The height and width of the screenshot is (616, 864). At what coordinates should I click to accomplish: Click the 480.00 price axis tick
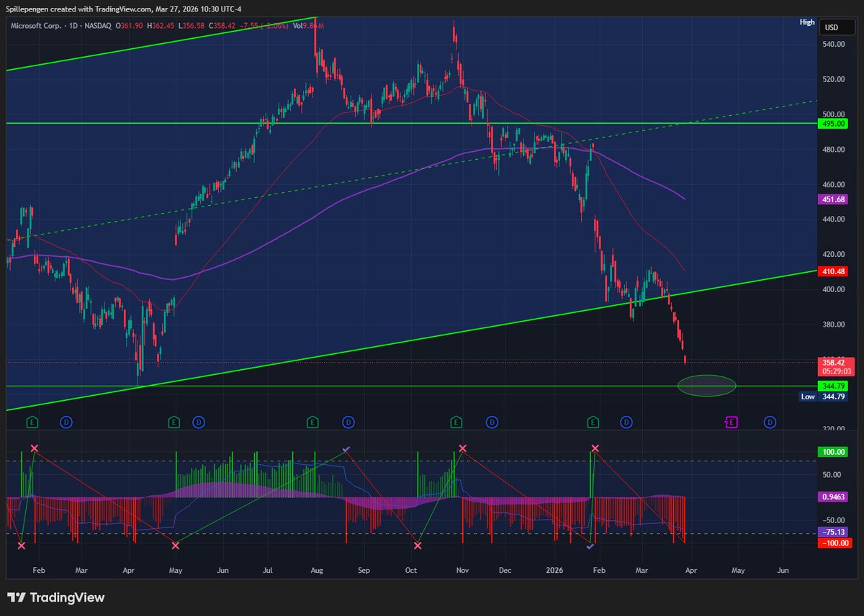point(834,150)
